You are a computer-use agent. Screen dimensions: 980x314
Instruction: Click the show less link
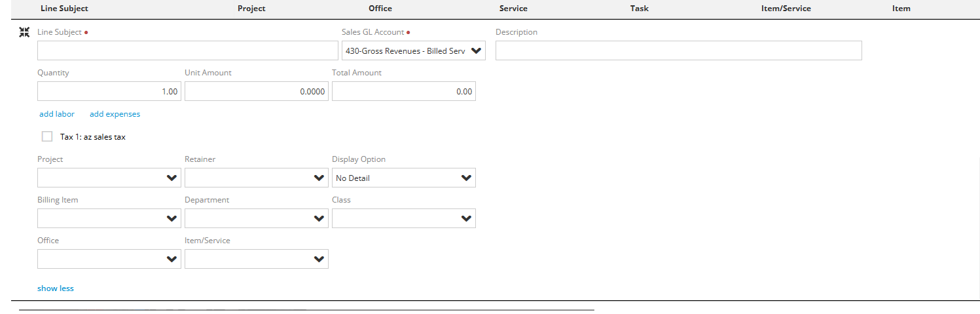(56, 288)
